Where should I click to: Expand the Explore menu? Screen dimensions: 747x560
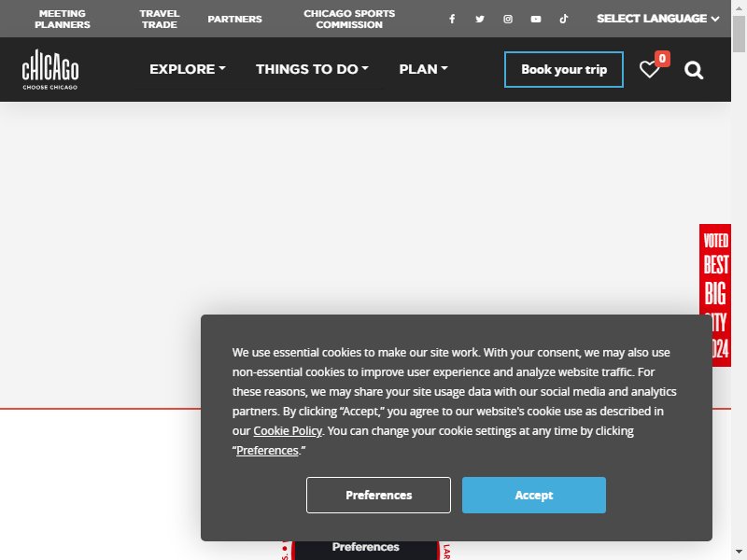pos(188,69)
